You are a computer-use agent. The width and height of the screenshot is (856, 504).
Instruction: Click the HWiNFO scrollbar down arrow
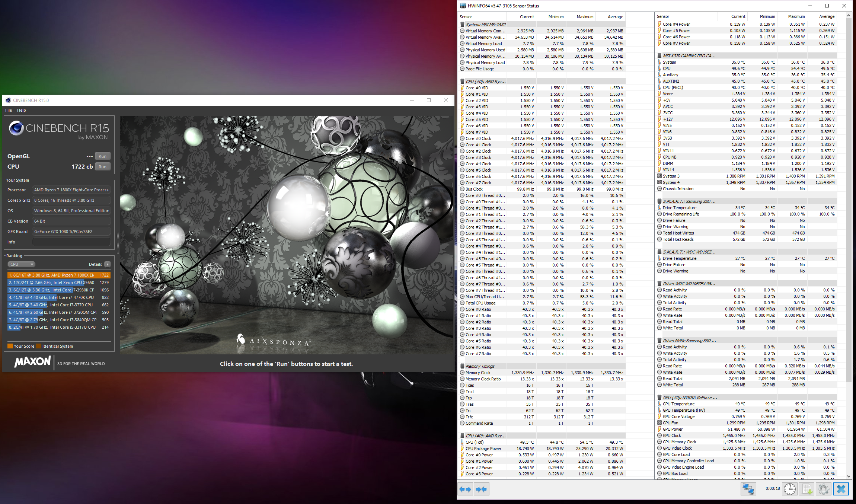pos(849,476)
